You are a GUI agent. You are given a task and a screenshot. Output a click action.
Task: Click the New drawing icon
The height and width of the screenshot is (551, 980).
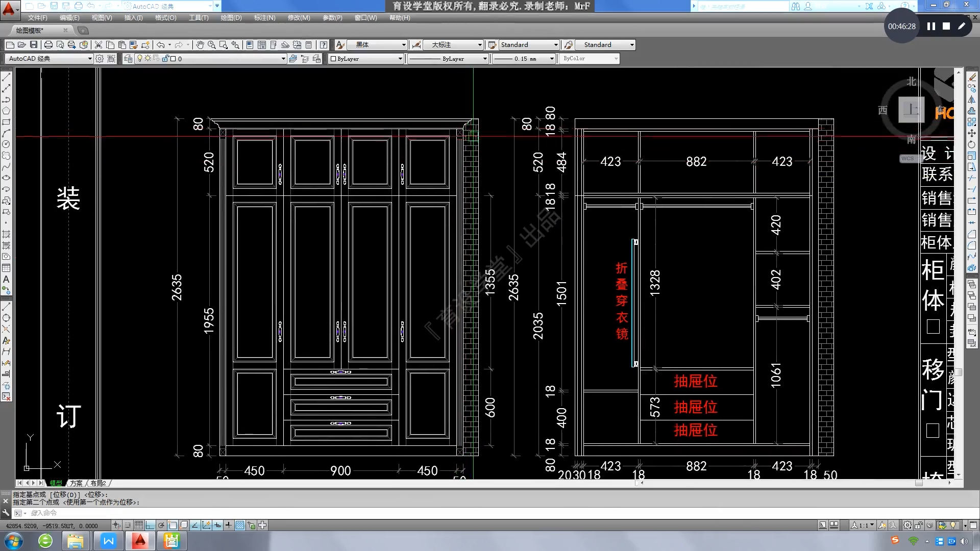pyautogui.click(x=10, y=45)
